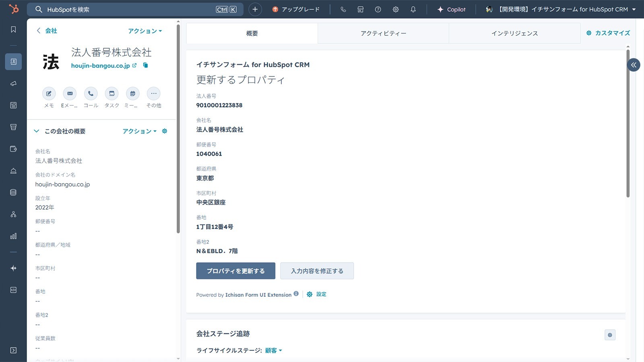Click the Meetings calendar icon on the company record
The width and height of the screenshot is (644, 362).
[132, 93]
